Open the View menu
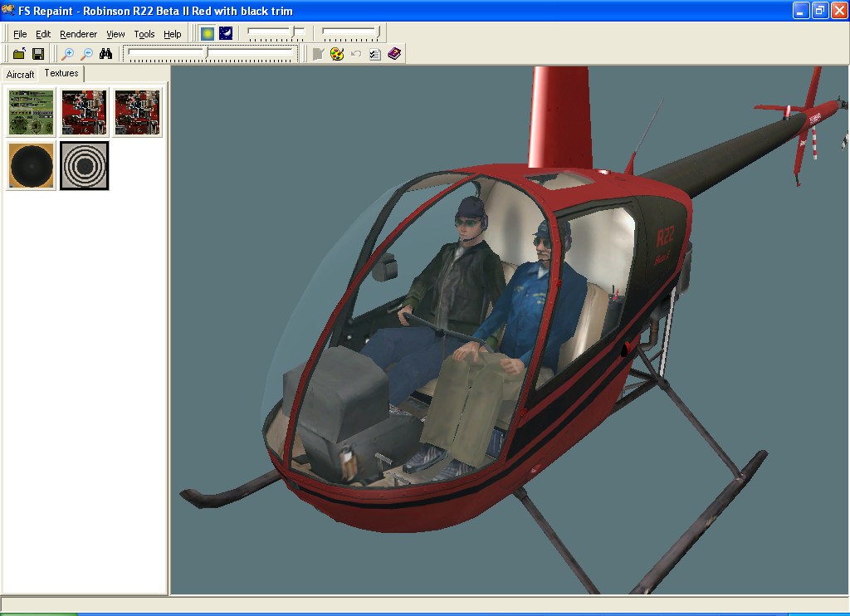The height and width of the screenshot is (616, 850). (x=115, y=34)
